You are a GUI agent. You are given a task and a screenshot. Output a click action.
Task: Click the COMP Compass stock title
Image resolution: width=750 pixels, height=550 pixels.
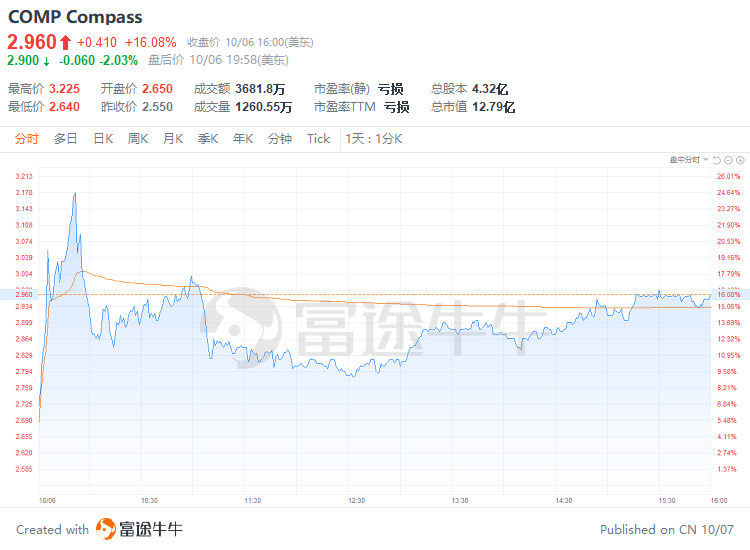pos(75,17)
